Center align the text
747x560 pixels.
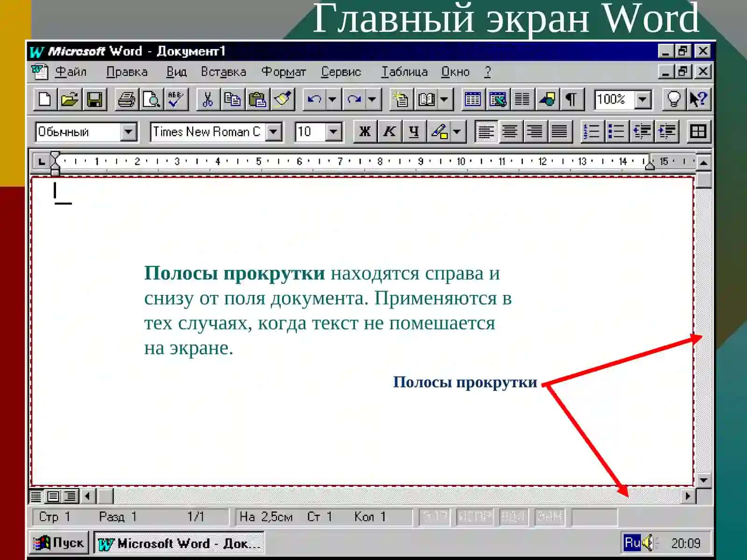tap(510, 132)
